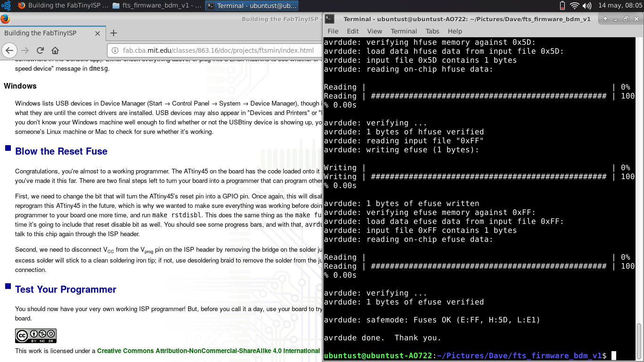Click the '1 bytes of efuse verified' line

pos(404,302)
